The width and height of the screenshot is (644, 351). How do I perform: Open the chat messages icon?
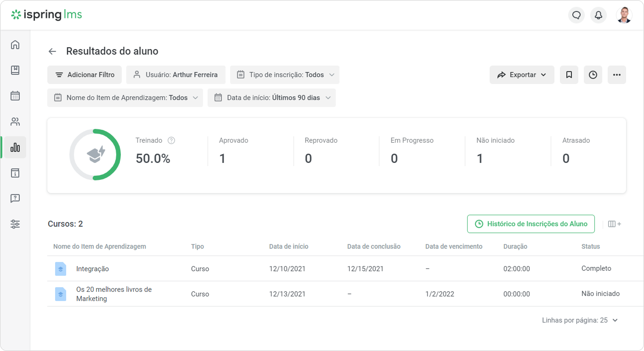(x=576, y=15)
